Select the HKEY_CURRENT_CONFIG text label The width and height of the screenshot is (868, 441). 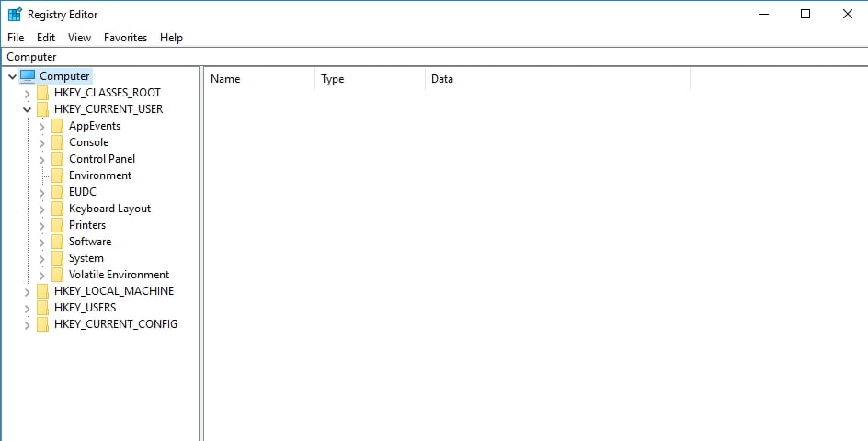[x=116, y=323]
